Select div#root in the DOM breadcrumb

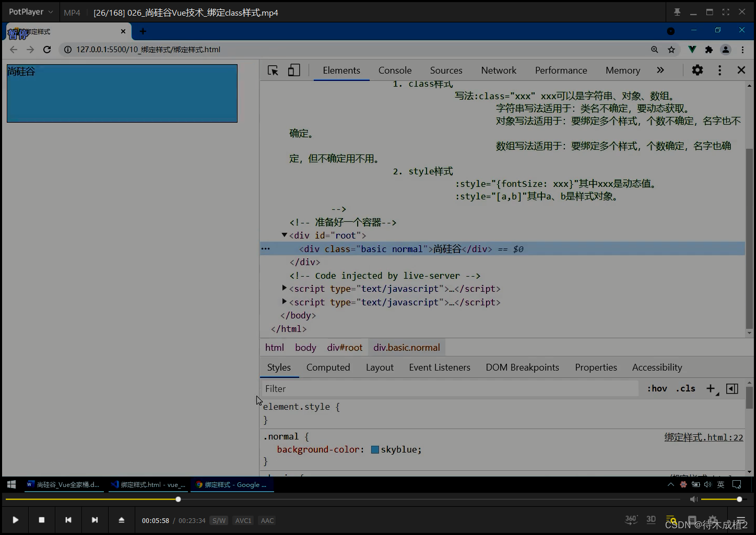(345, 348)
